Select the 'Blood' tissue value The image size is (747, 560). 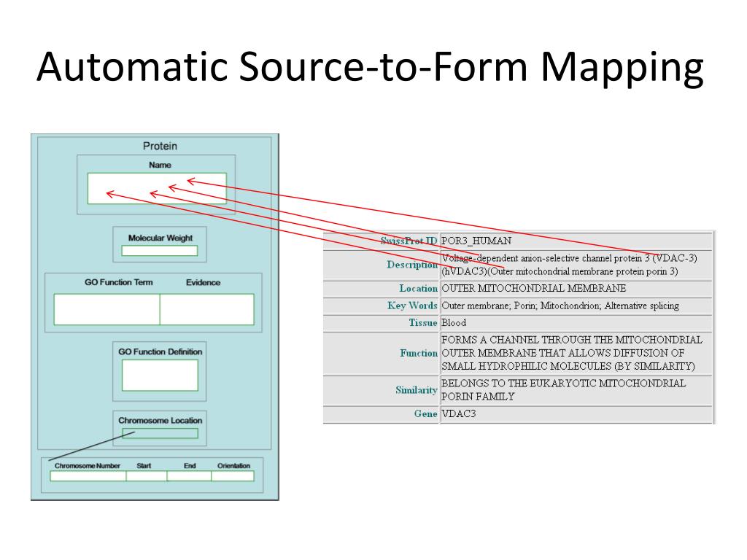tap(454, 322)
